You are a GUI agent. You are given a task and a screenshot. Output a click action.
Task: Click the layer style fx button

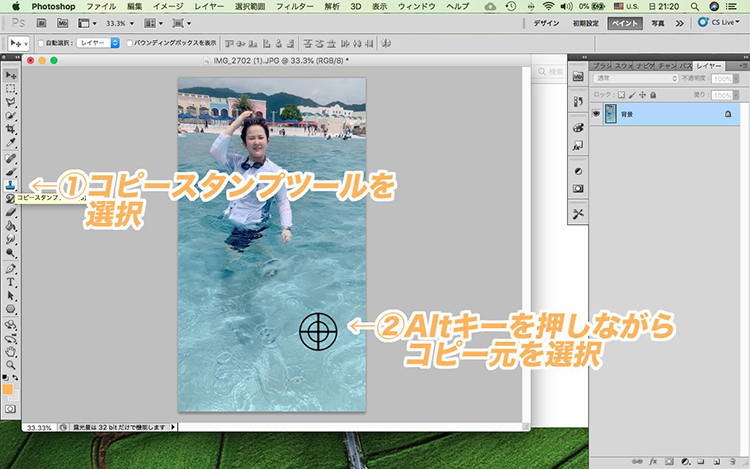click(x=653, y=461)
